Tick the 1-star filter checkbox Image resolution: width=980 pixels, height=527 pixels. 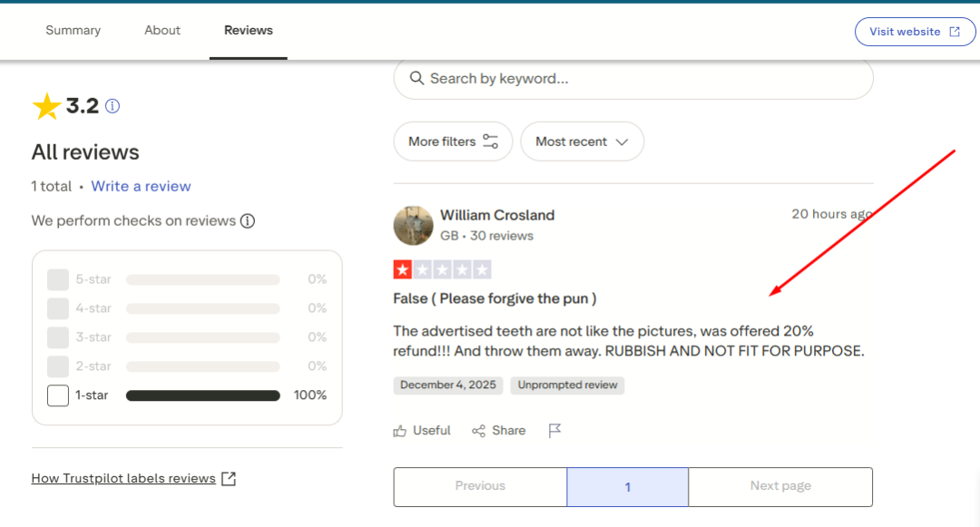click(x=57, y=395)
